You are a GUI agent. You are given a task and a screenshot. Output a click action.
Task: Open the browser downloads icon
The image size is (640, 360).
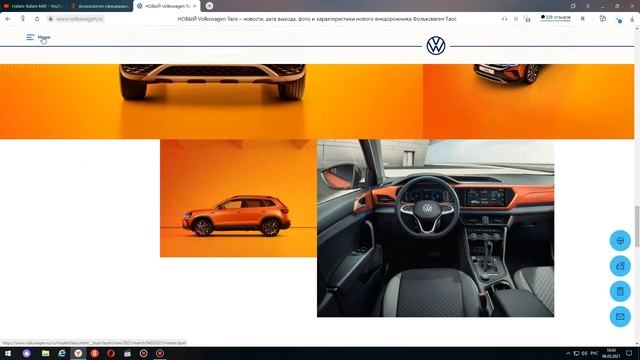632,19
